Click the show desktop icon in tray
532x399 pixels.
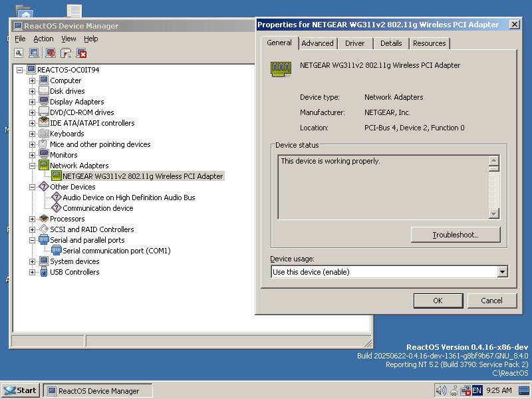click(524, 390)
